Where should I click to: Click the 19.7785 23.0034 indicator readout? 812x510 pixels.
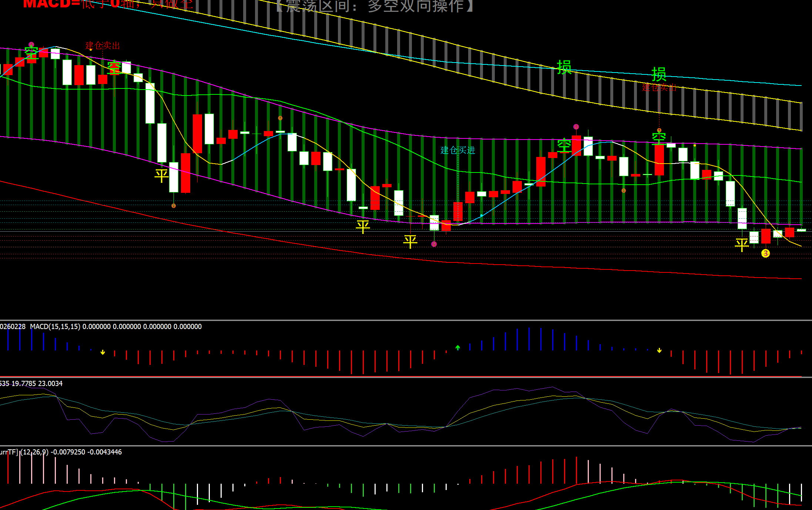[x=37, y=383]
